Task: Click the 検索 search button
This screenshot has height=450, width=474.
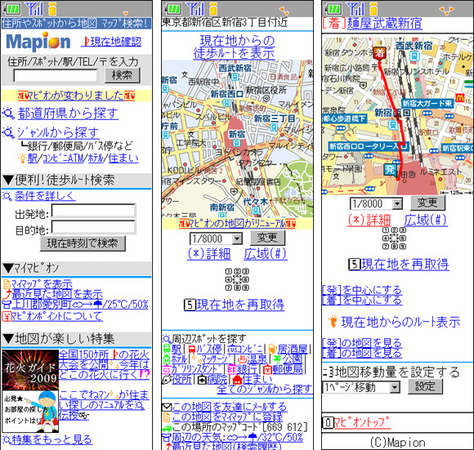Action: 122,75
